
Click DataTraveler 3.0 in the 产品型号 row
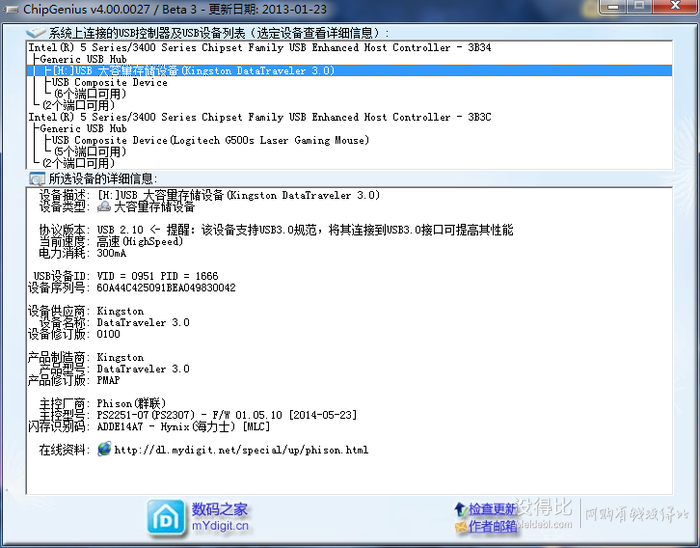click(143, 369)
